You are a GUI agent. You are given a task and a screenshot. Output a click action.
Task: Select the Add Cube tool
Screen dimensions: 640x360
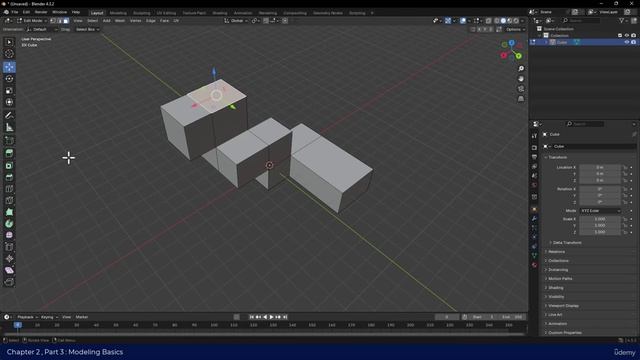9,141
